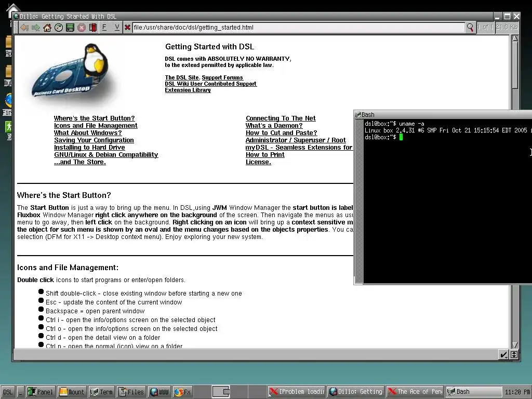This screenshot has height=399, width=532.
Task: Click the '21.0 Kb' page size indicator
Action: click(507, 27)
